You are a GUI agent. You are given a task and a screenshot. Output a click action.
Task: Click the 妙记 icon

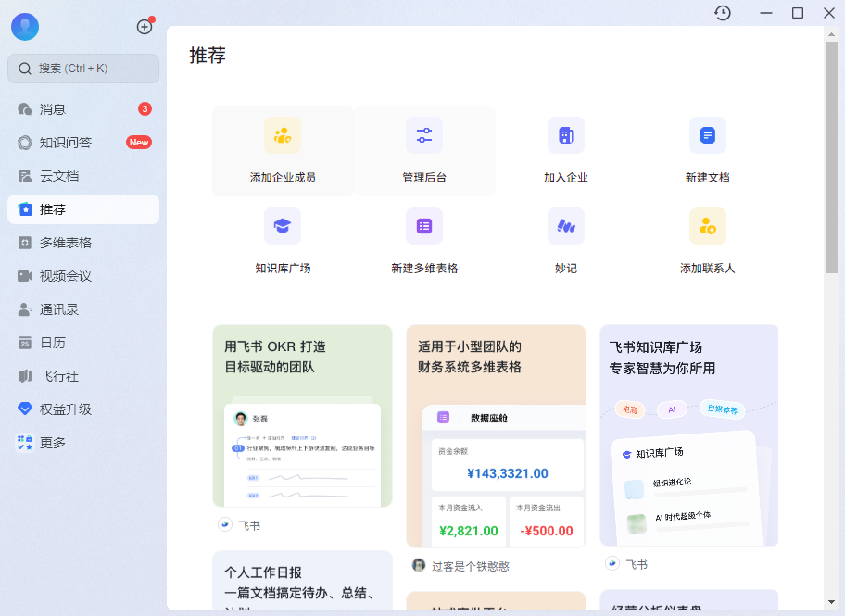(566, 226)
